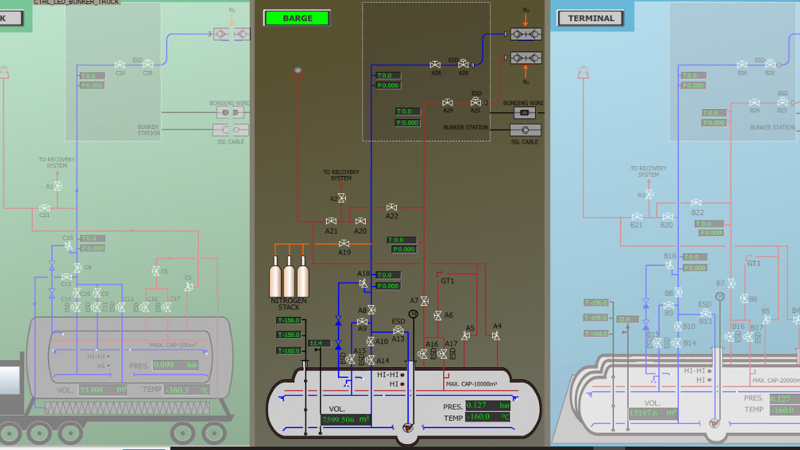Click recovery system valve R2 on the barge

pos(342,199)
